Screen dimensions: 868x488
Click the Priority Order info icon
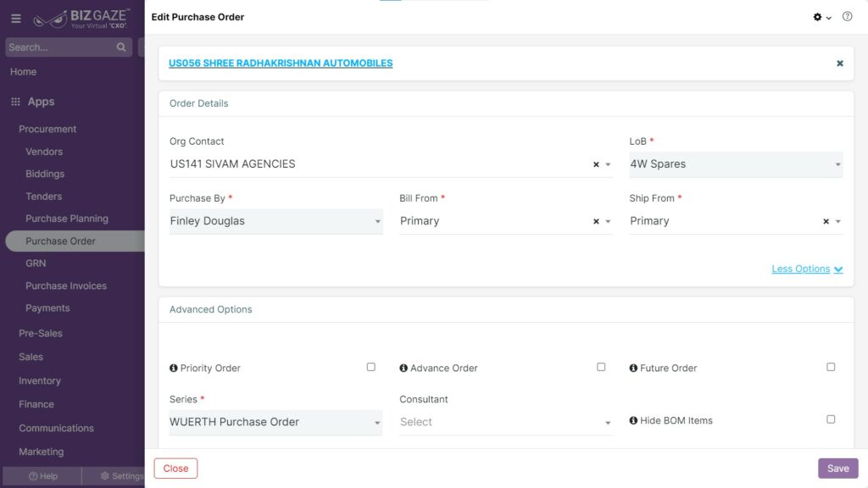173,368
